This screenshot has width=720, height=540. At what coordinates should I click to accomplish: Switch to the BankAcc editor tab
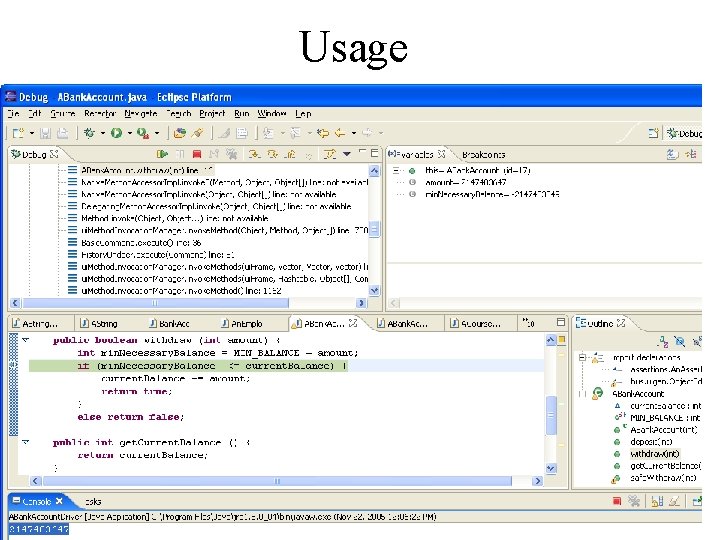point(169,323)
